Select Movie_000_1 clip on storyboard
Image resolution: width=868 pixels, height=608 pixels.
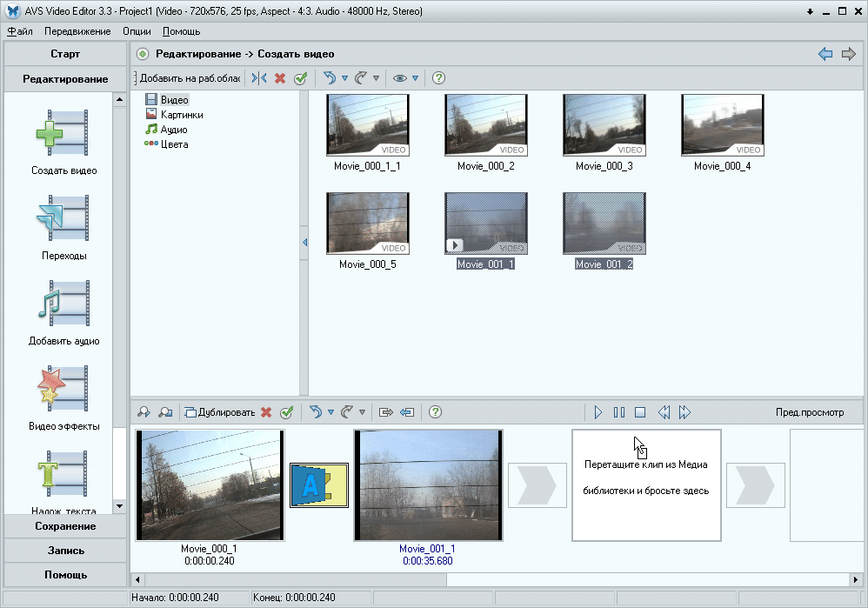click(210, 485)
